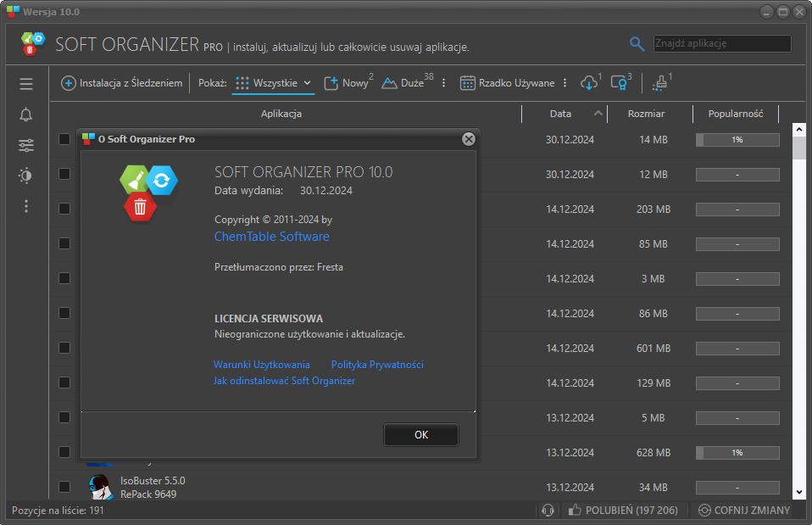812x525 pixels.
Task: Click the IsoBuster application icon
Action: coord(100,487)
